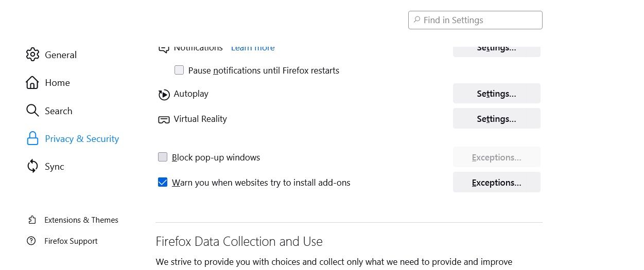Image resolution: width=644 pixels, height=270 pixels.
Task: Open the General settings category
Action: click(x=60, y=55)
